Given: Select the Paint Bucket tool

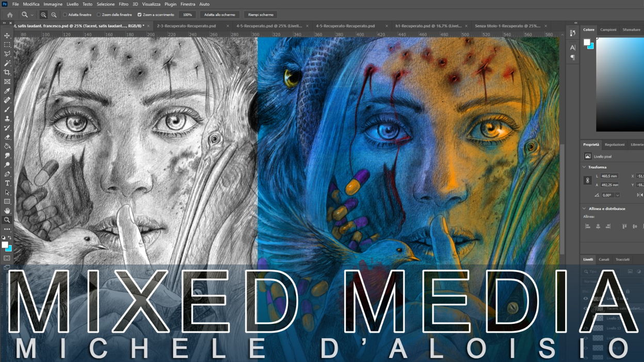Looking at the screenshot, I should click(x=7, y=146).
